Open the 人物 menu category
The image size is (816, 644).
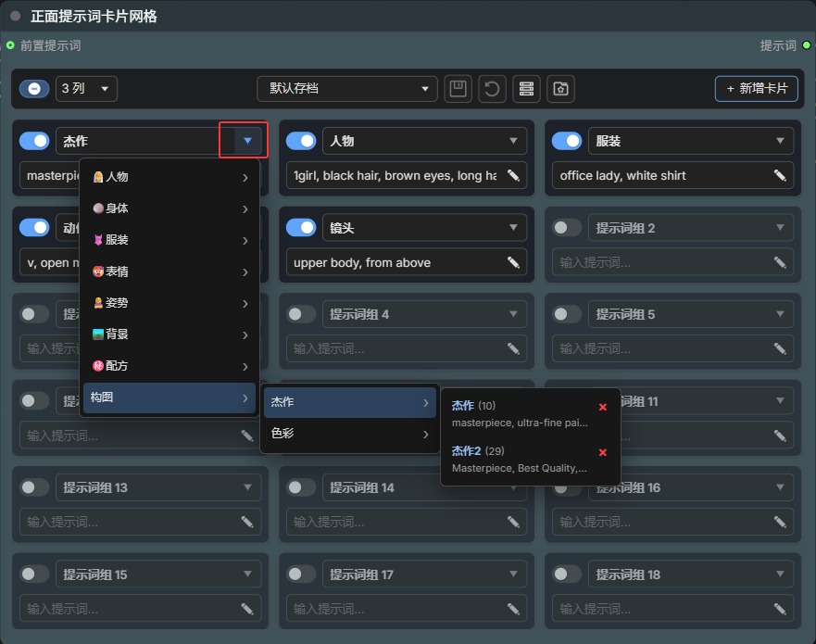pyautogui.click(x=169, y=177)
